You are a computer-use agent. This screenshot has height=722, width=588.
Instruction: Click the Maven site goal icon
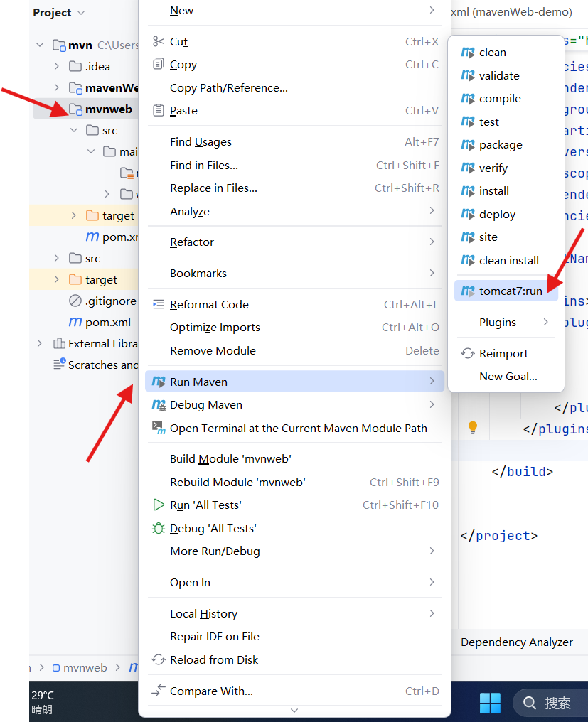point(467,237)
